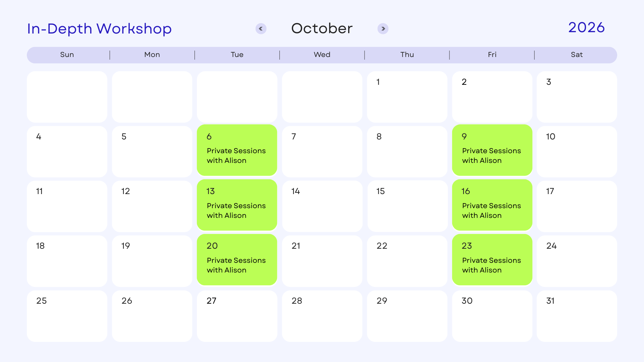The image size is (644, 362).
Task: Pick October 25 in the grid
Action: [67, 316]
